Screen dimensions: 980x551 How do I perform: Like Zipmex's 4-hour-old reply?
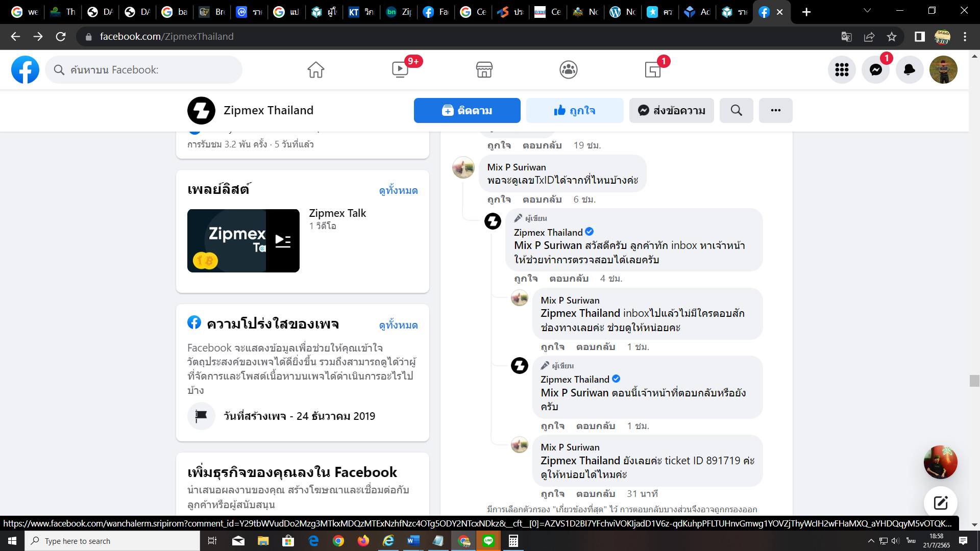pyautogui.click(x=526, y=279)
